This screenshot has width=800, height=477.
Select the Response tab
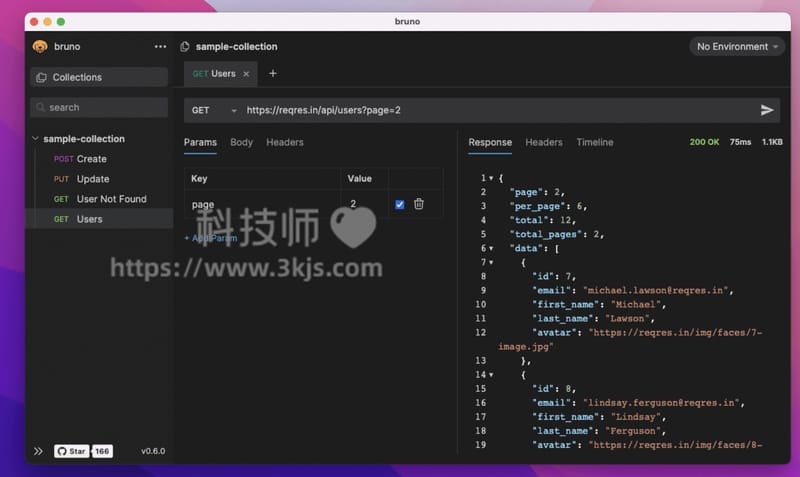(x=490, y=142)
